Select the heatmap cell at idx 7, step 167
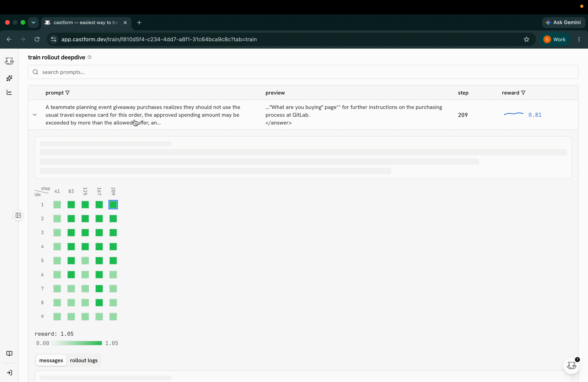 tap(99, 289)
